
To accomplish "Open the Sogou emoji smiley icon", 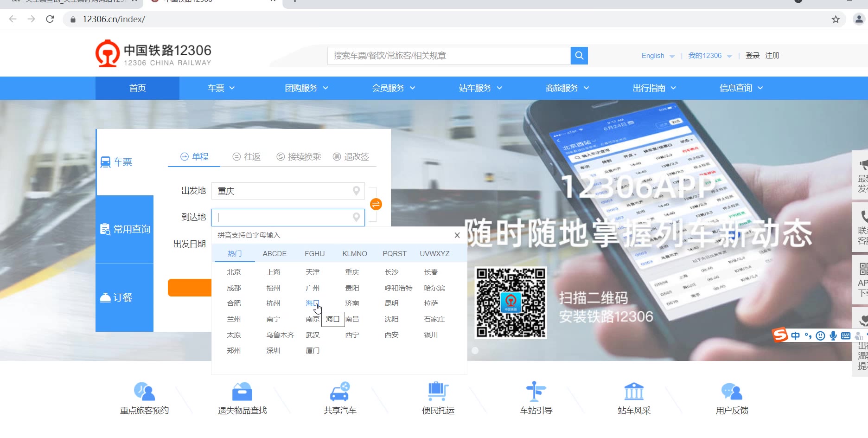I will (x=820, y=336).
